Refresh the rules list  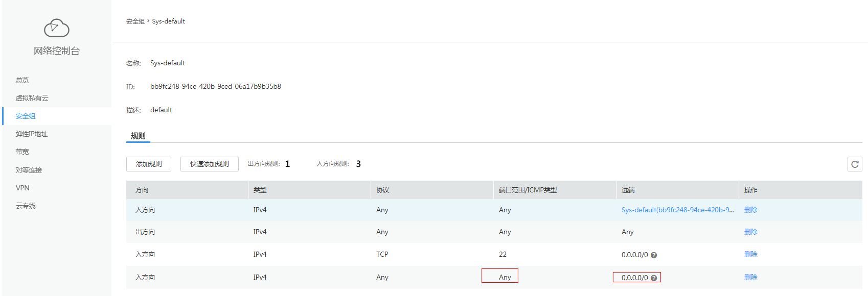(x=855, y=164)
